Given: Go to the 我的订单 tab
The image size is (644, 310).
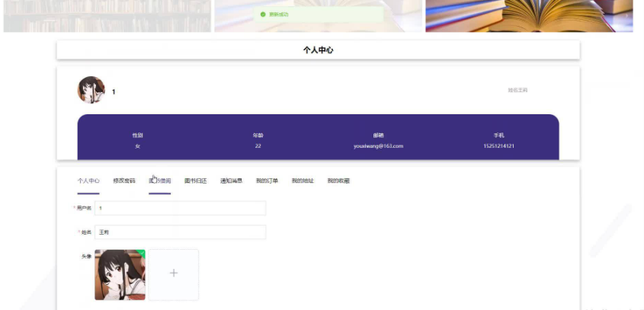Looking at the screenshot, I should 267,181.
